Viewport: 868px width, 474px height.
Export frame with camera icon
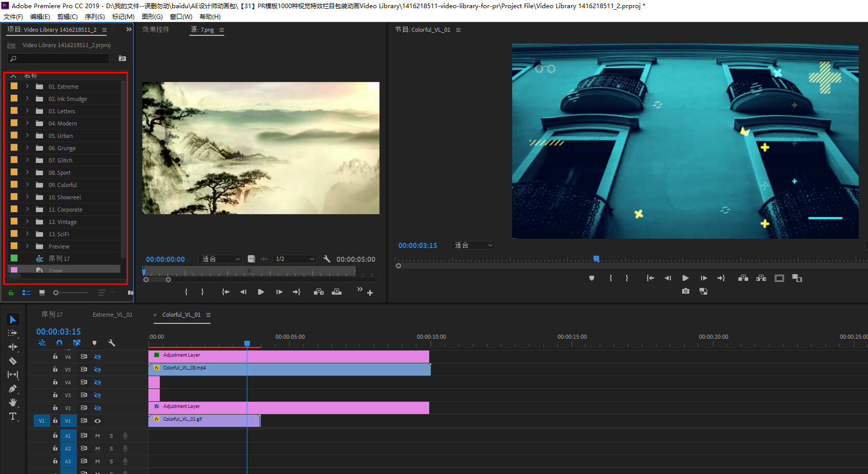(686, 291)
